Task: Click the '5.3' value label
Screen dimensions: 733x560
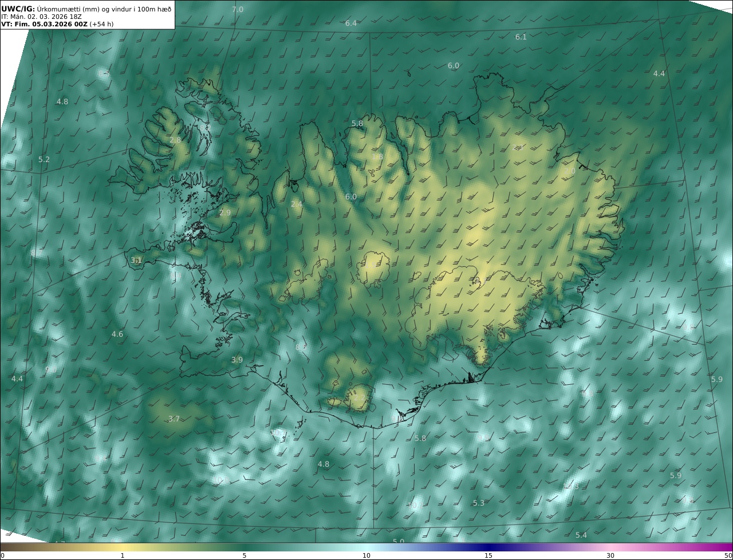Action: coord(479,503)
